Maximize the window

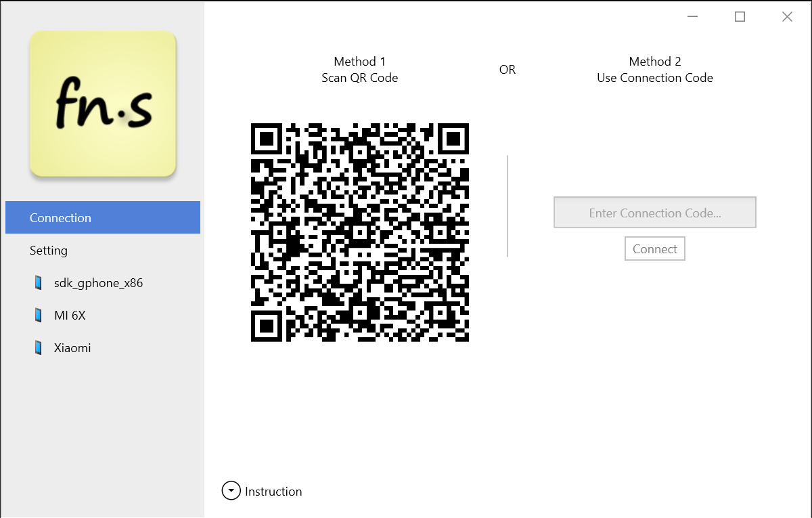coord(740,17)
